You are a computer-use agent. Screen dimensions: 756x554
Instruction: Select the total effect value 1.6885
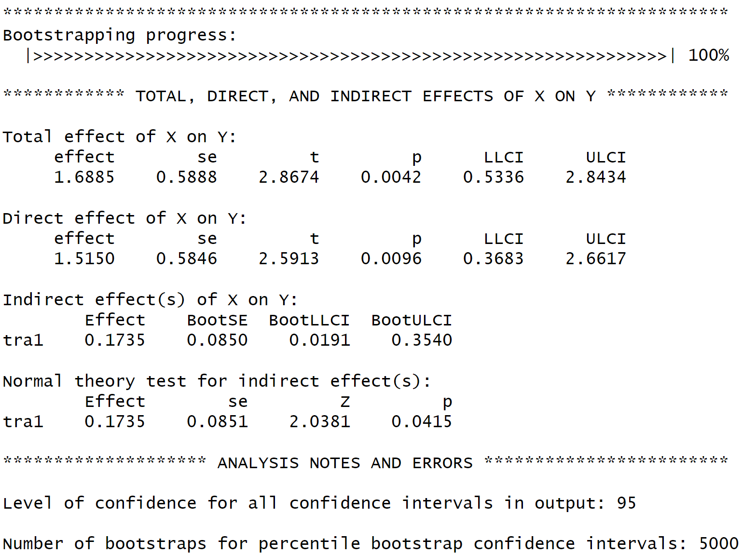[84, 177]
